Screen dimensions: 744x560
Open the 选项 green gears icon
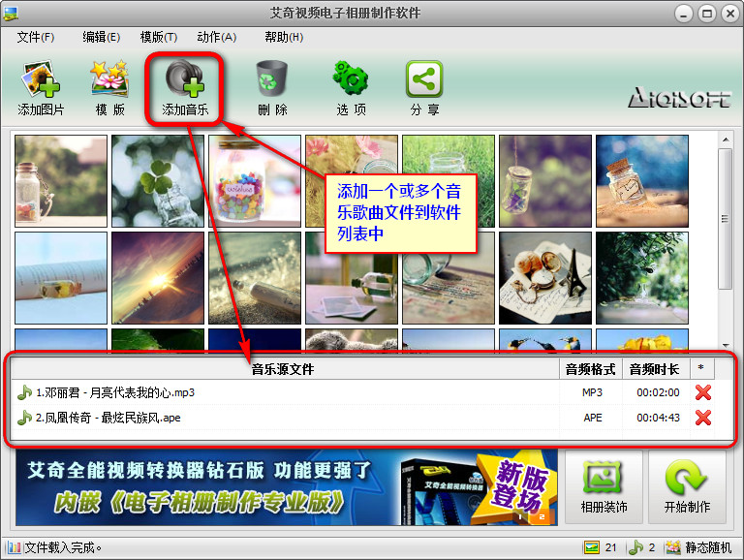pos(351,78)
